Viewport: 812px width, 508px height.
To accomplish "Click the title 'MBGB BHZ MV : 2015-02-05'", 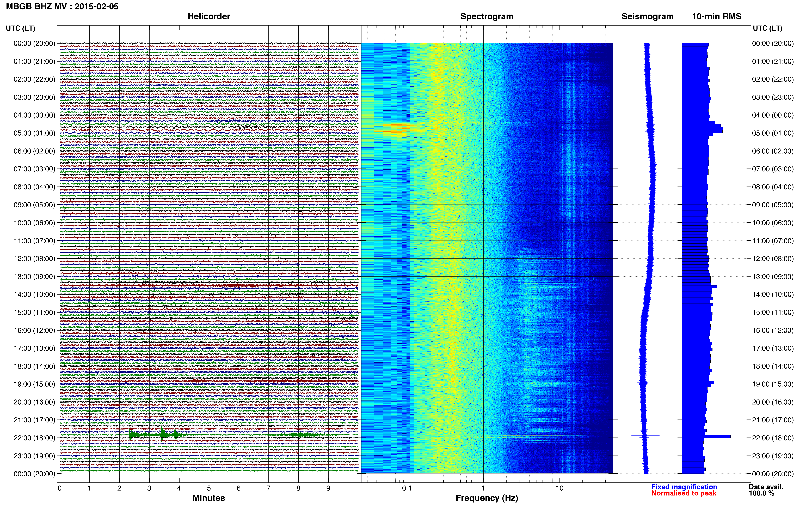I will point(62,6).
